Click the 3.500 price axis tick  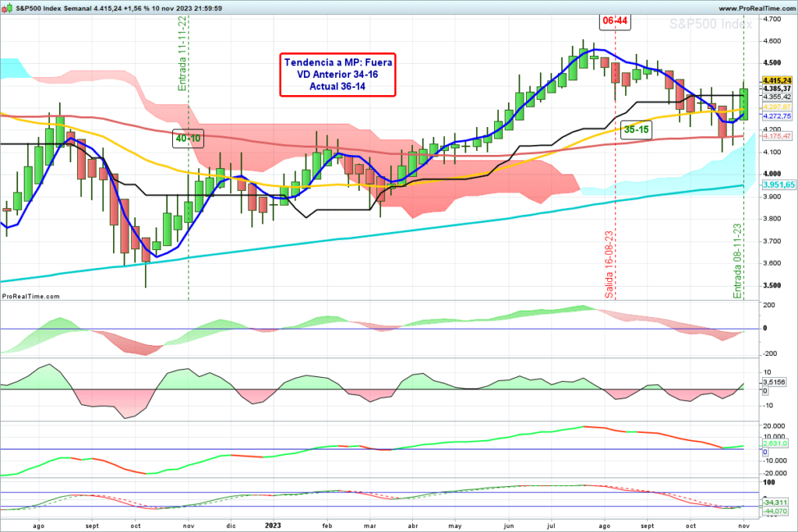[772, 285]
